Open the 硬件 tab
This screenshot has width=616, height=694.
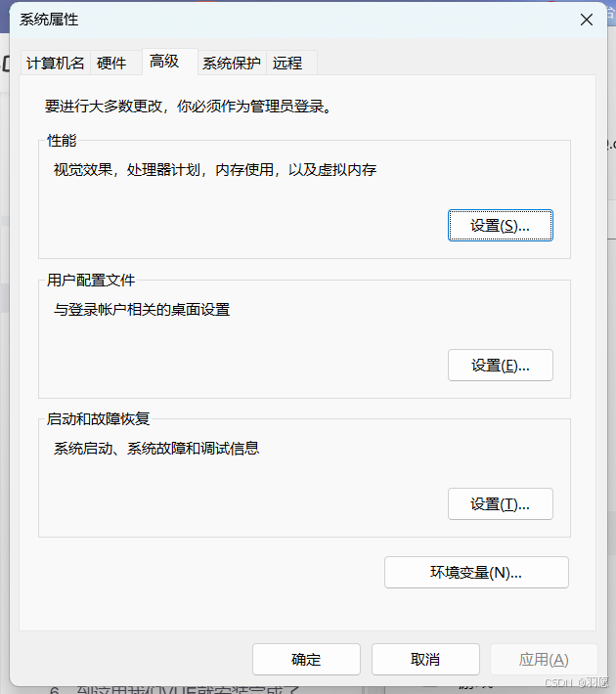(116, 63)
